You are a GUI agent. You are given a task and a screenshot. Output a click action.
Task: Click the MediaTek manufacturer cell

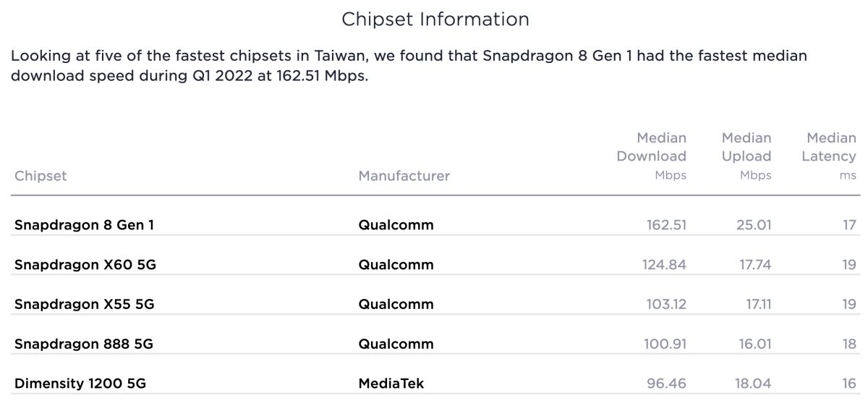click(x=391, y=384)
